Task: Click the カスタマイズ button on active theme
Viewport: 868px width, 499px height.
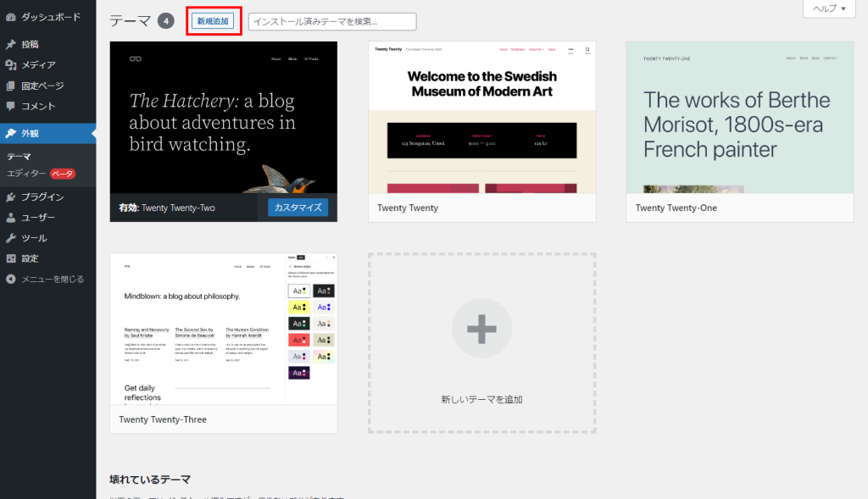Action: click(x=298, y=208)
